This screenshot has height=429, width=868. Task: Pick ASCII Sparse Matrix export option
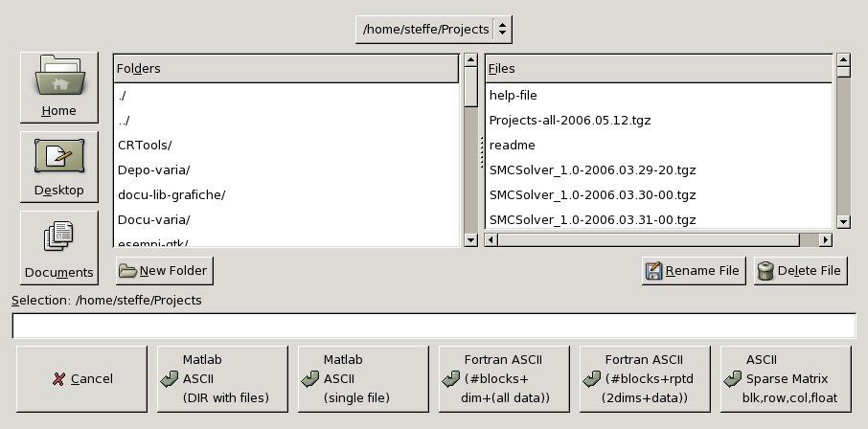pyautogui.click(x=785, y=379)
